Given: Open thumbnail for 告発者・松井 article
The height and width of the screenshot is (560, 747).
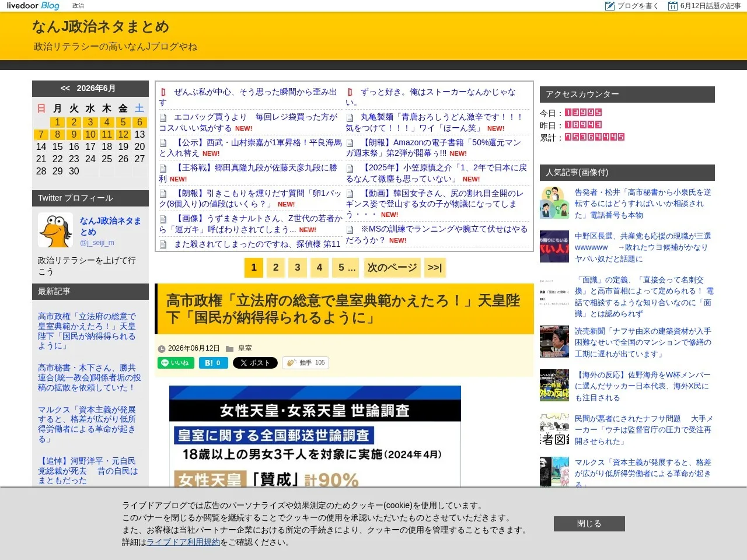Looking at the screenshot, I should (554, 202).
